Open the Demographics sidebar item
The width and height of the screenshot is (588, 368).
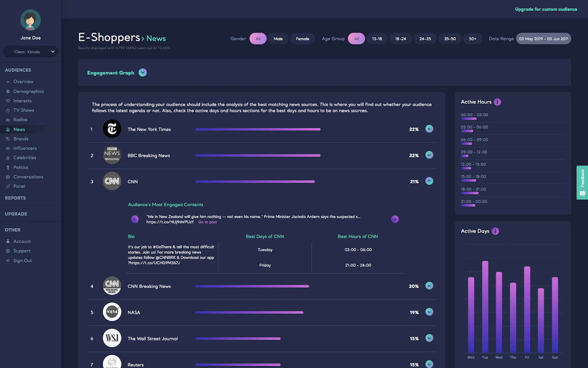click(28, 91)
